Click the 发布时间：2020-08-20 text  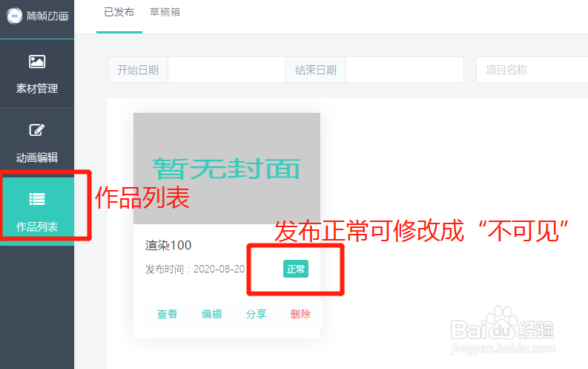click(x=195, y=270)
